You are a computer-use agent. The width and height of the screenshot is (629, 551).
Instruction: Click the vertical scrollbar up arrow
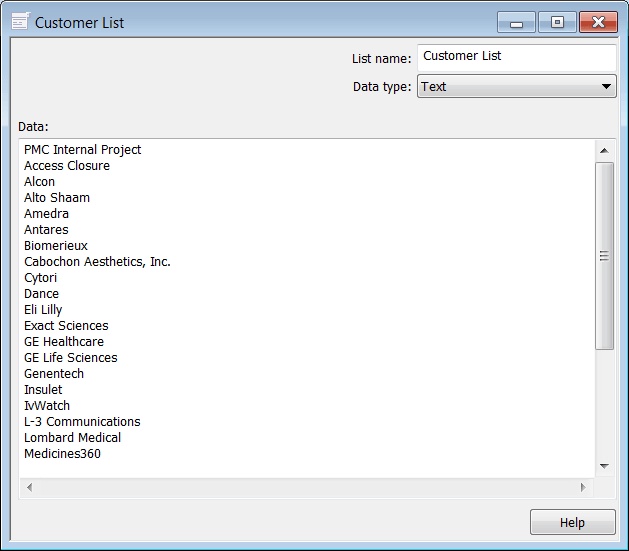604,151
